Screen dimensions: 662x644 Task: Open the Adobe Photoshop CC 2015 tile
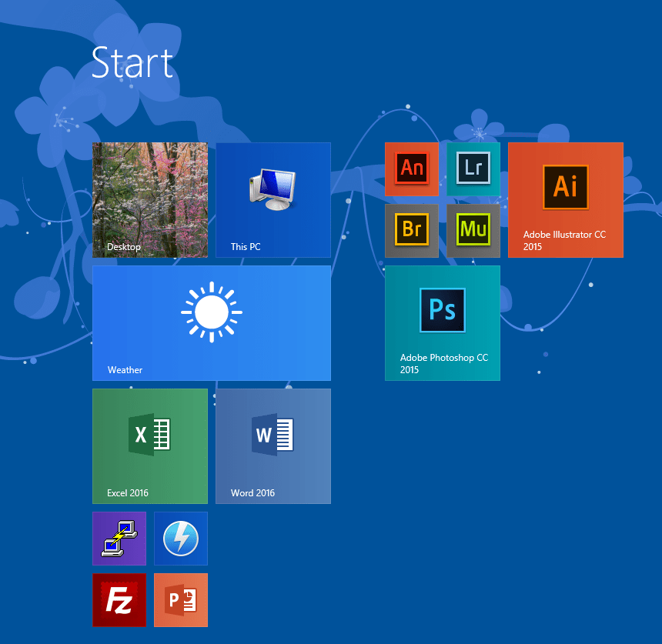click(x=443, y=323)
